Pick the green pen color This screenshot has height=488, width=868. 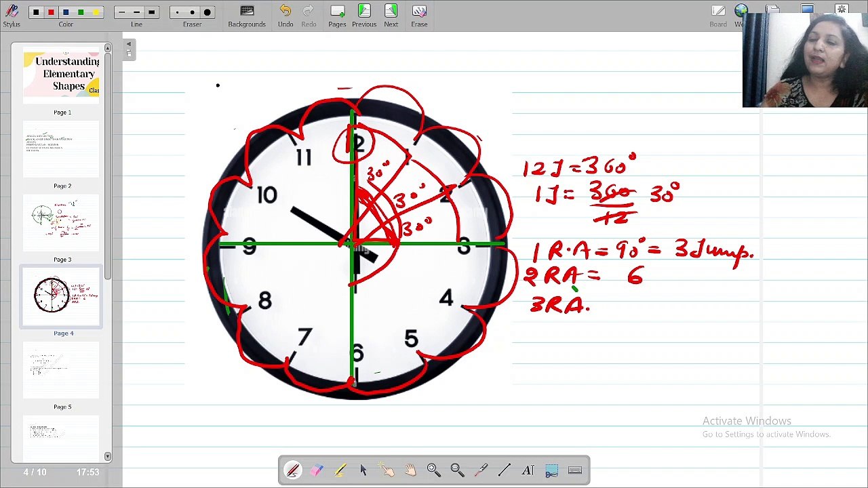click(x=81, y=12)
